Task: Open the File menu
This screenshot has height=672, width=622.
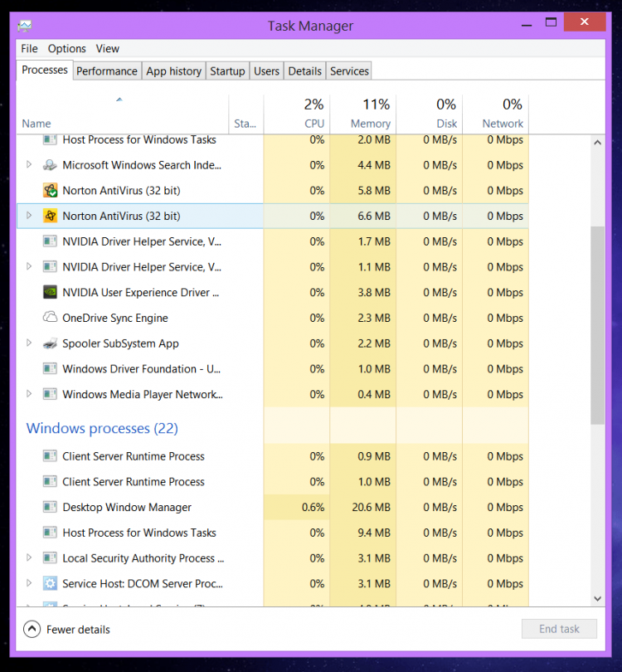Action: tap(29, 48)
